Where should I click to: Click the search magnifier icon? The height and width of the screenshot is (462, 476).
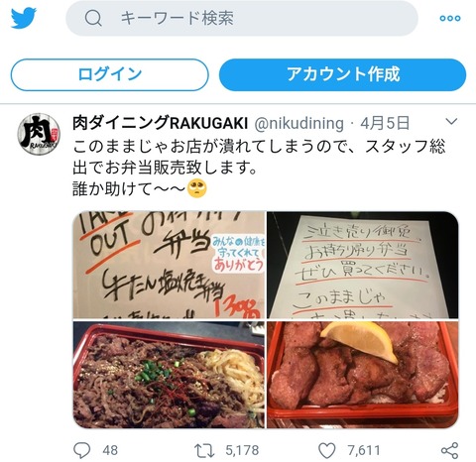93,18
